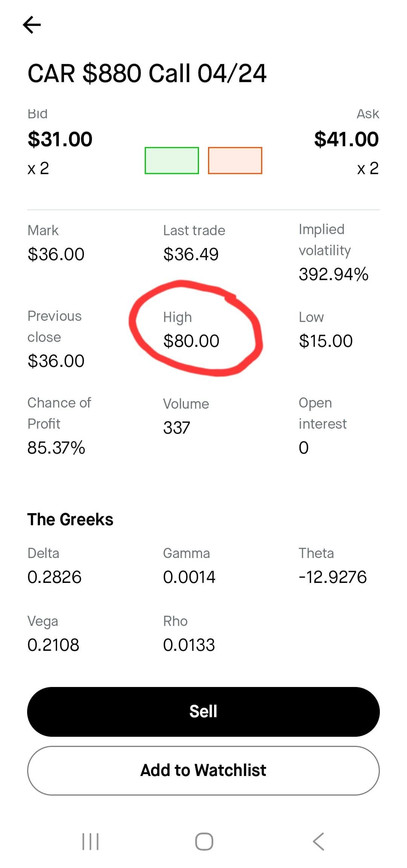
Task: Tap the Volume 337 figure
Action: [177, 428]
